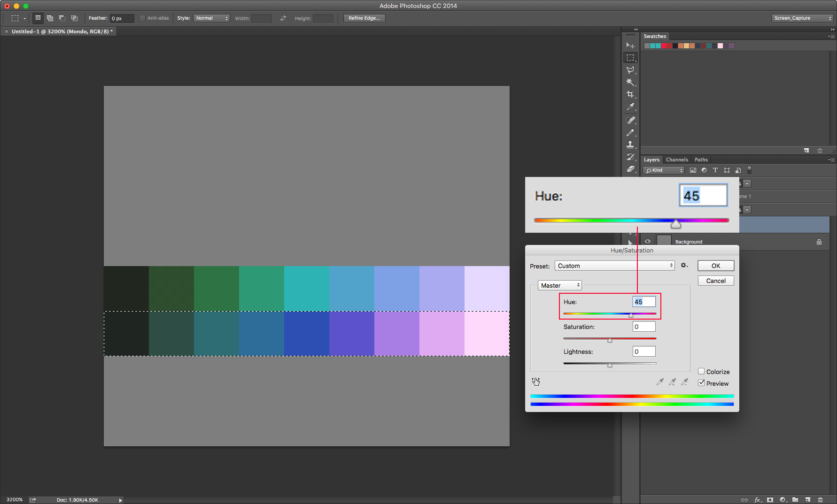Switch to the Channels tab

pos(677,160)
